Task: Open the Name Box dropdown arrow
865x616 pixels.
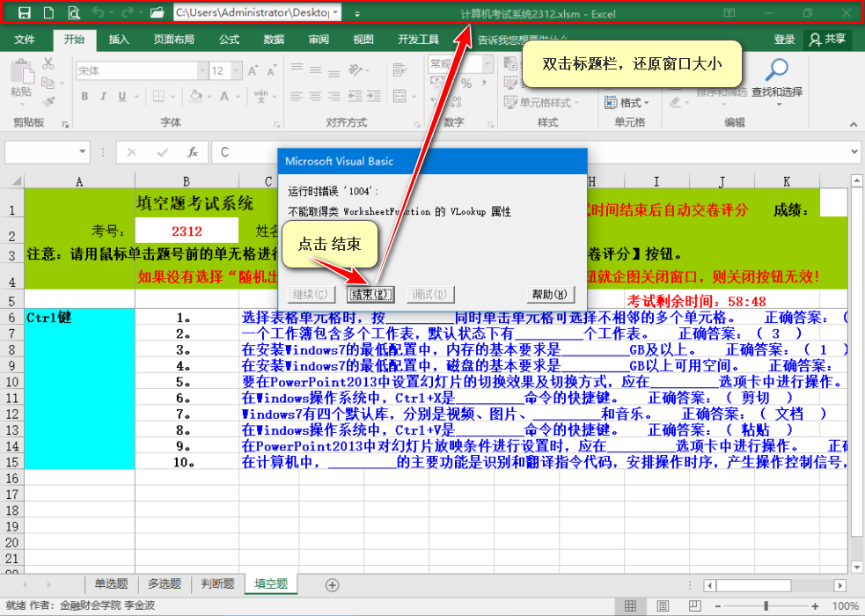Action: (x=82, y=151)
